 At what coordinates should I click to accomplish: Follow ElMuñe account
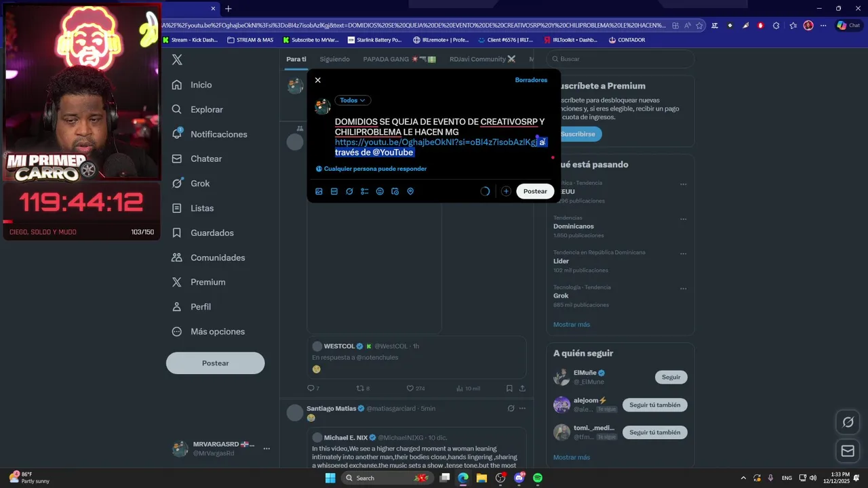coord(671,377)
